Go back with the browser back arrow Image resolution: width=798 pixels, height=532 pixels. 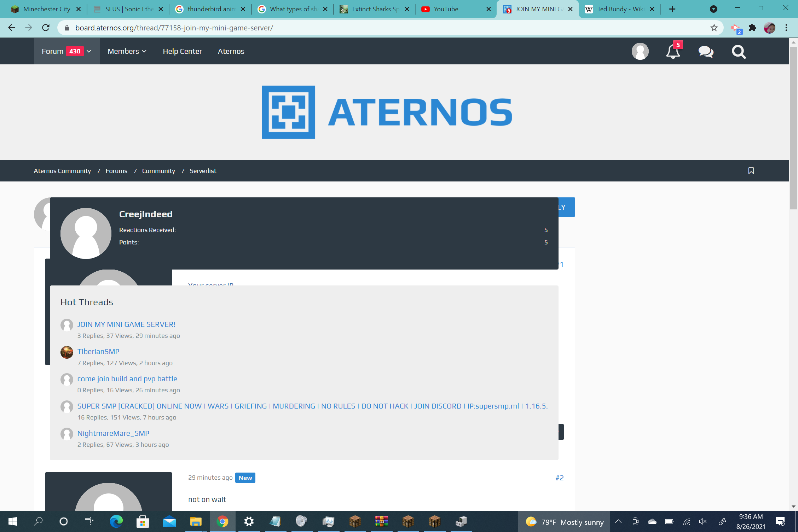pyautogui.click(x=12, y=28)
